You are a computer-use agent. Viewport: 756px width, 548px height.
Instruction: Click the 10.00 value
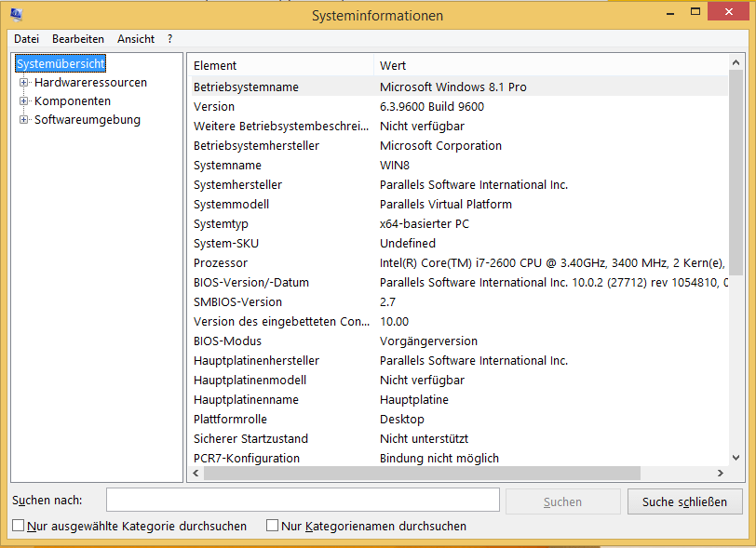(395, 322)
